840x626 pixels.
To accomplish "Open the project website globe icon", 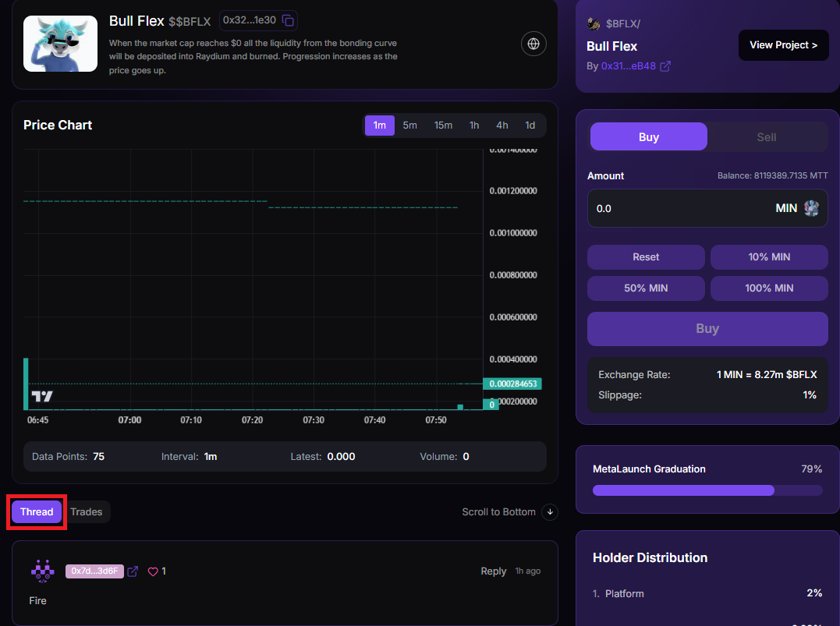I will click(x=533, y=44).
